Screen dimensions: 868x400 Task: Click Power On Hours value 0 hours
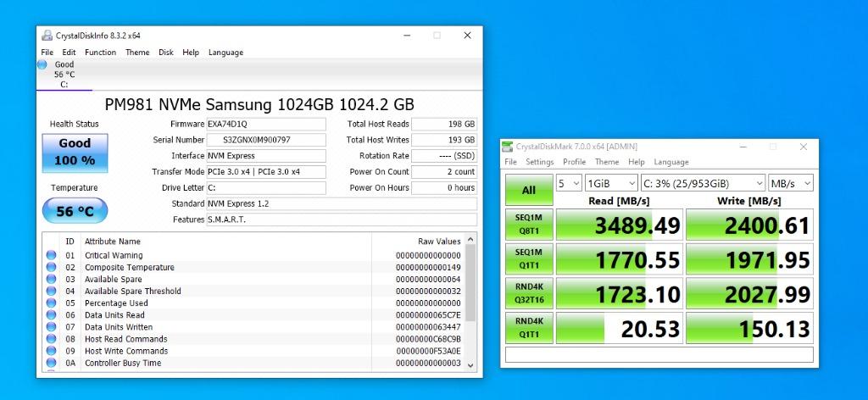click(x=444, y=187)
